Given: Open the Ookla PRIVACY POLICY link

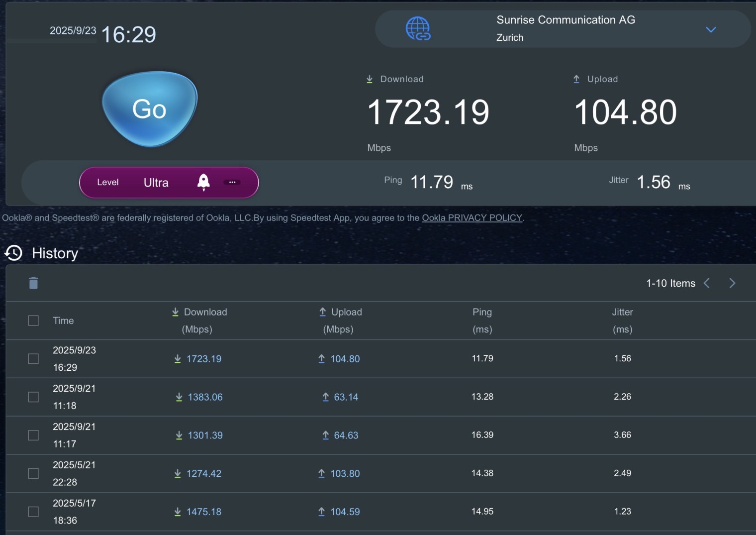Looking at the screenshot, I should point(472,217).
